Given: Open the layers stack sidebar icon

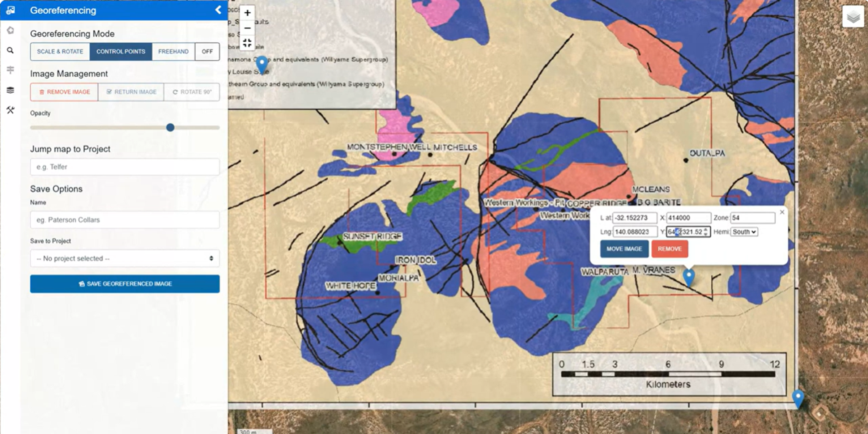Looking at the screenshot, I should [x=10, y=90].
